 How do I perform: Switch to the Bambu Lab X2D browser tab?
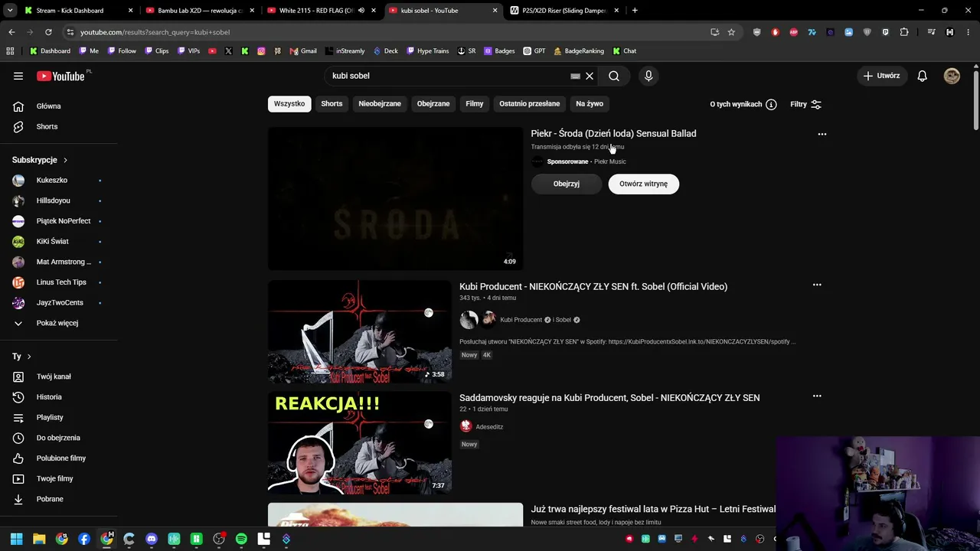(199, 11)
